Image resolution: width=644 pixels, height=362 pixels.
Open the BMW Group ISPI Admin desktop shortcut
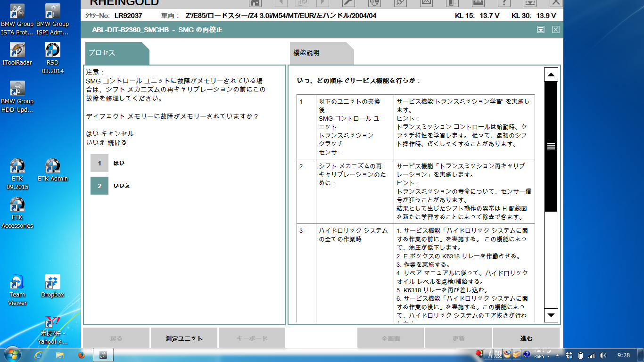pos(52,19)
